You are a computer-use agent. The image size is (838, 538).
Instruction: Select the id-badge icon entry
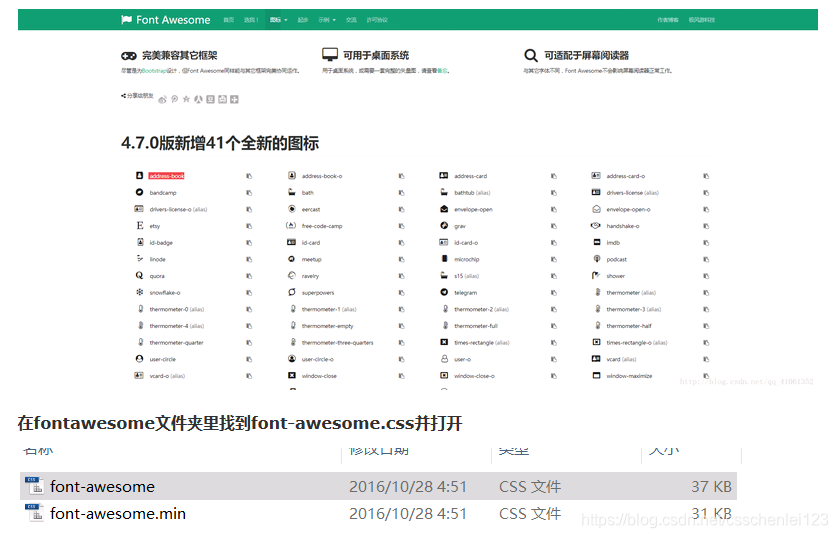pyautogui.click(x=154, y=243)
